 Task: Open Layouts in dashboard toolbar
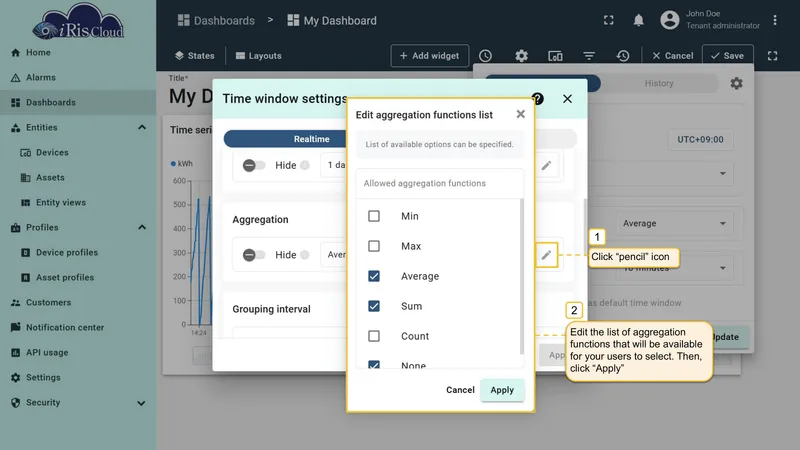click(x=259, y=56)
